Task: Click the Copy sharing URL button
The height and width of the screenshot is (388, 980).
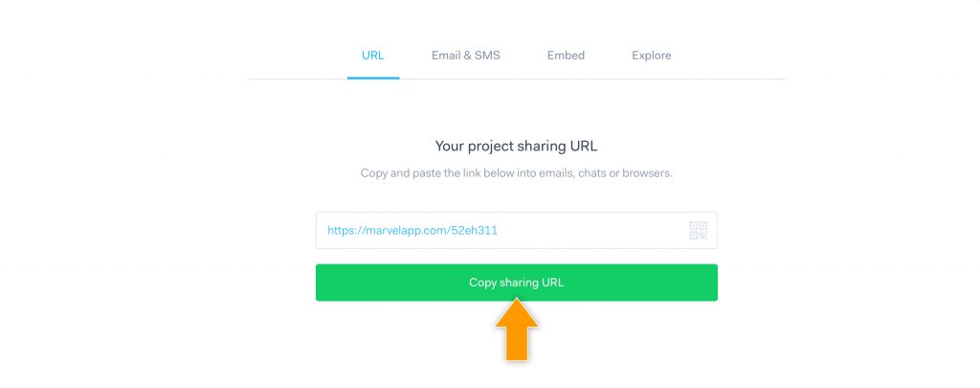Action: click(x=516, y=283)
